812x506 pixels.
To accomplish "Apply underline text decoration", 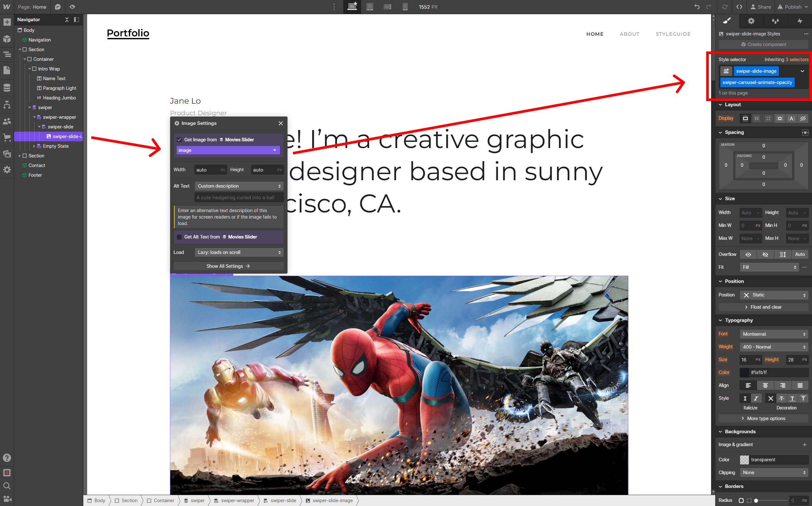I will [x=792, y=398].
